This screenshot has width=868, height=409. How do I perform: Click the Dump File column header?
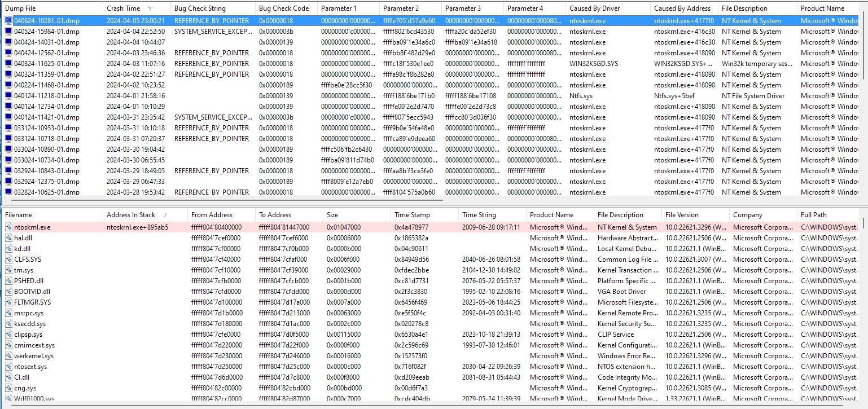coord(52,8)
